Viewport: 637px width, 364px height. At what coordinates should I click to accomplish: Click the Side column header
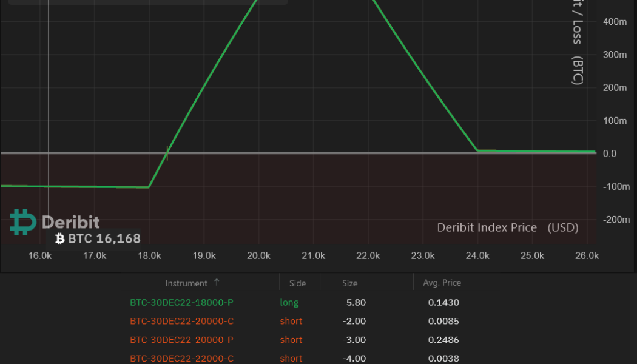[x=298, y=283]
